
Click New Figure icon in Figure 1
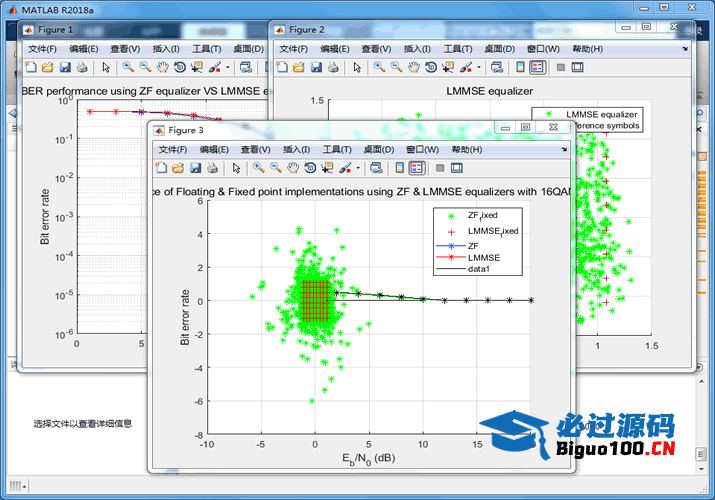(30, 67)
